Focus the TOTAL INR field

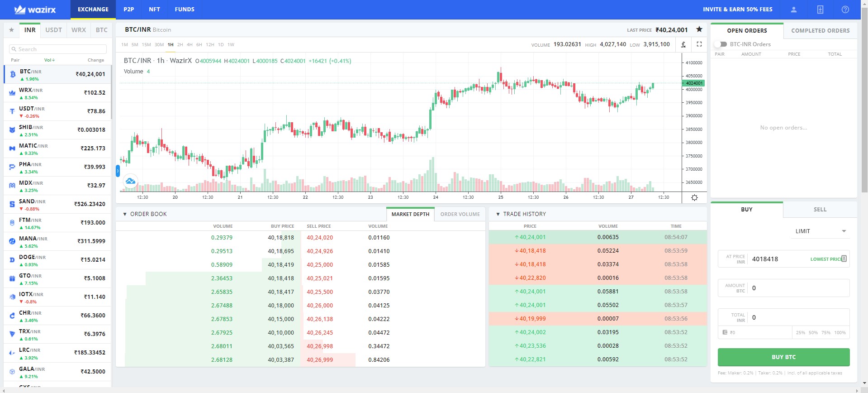(784, 317)
